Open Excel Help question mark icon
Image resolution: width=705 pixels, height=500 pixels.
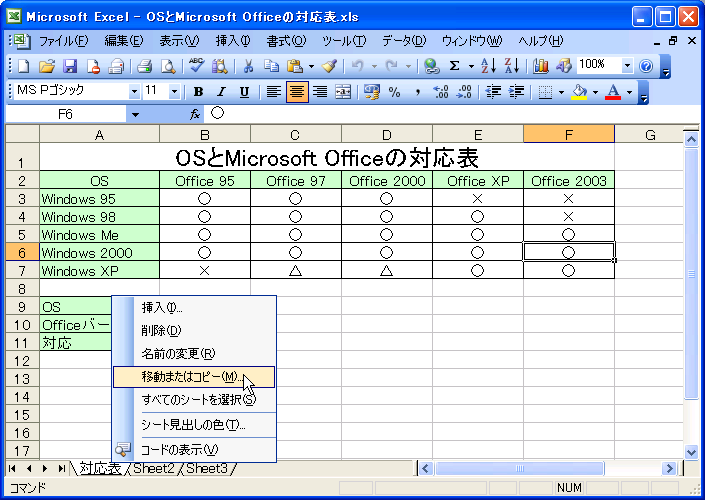[x=646, y=67]
